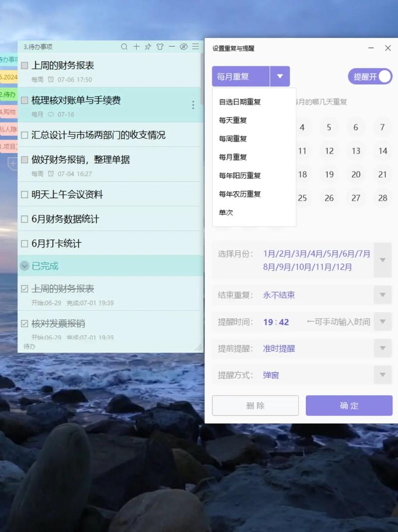This screenshot has height=532, width=398.
Task: Select day 27 in the monthly grid
Action: [x=356, y=198]
